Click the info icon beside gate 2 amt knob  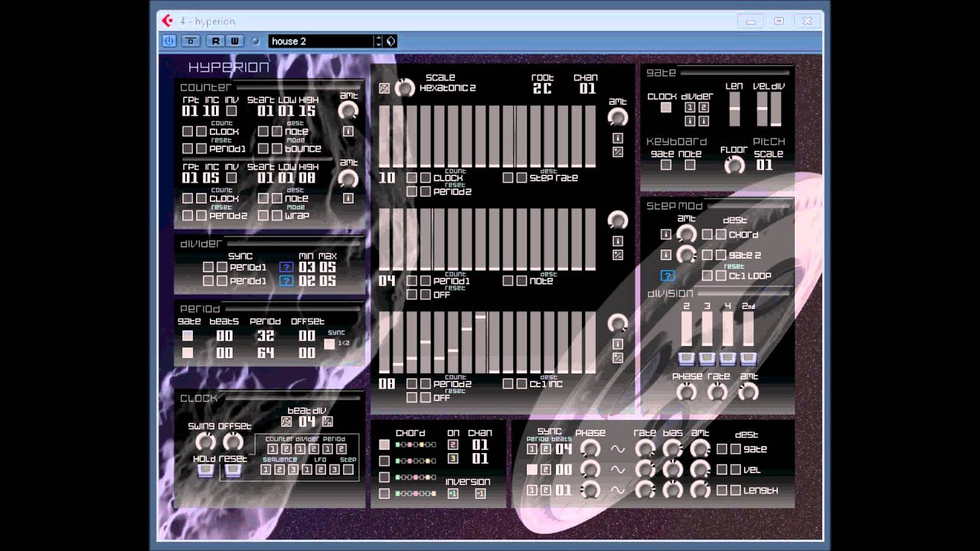666,255
